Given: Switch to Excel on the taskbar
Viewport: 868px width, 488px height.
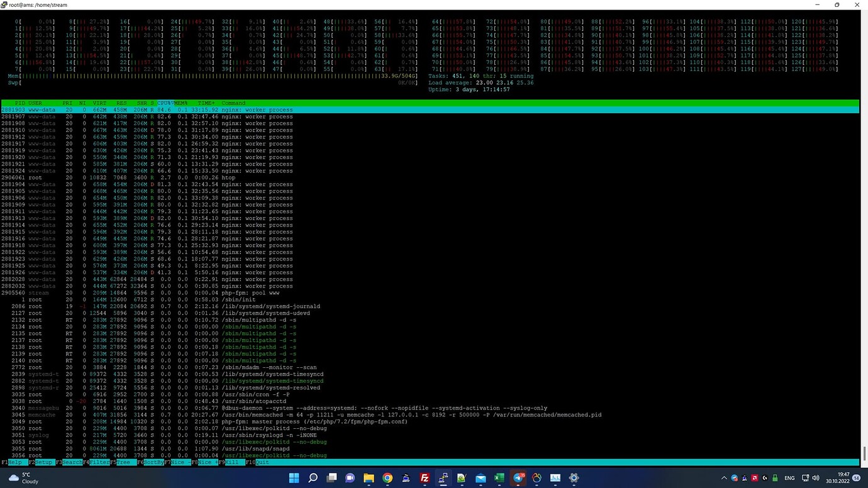Looking at the screenshot, I should tap(499, 478).
